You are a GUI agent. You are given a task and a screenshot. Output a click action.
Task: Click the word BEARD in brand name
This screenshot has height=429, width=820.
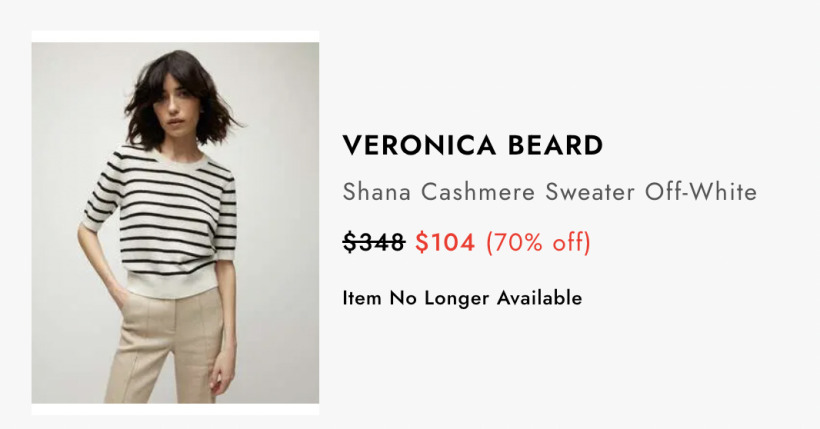pyautogui.click(x=555, y=145)
